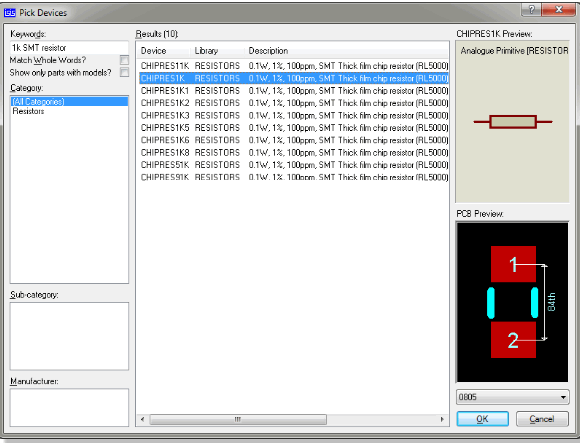Image resolution: width=580 pixels, height=443 pixels.
Task: Click the 0805 PCB footprint preview
Action: coord(513,302)
